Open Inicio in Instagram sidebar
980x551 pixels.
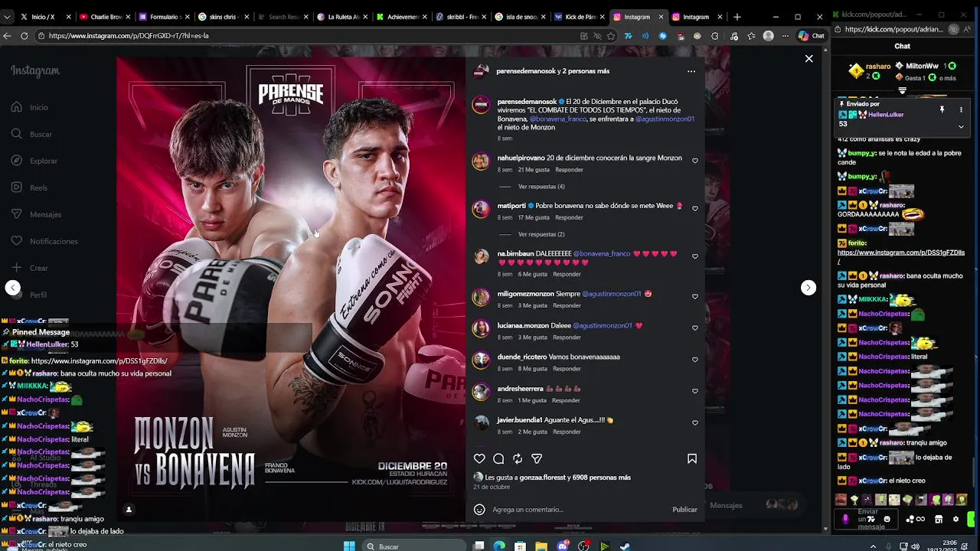31,107
